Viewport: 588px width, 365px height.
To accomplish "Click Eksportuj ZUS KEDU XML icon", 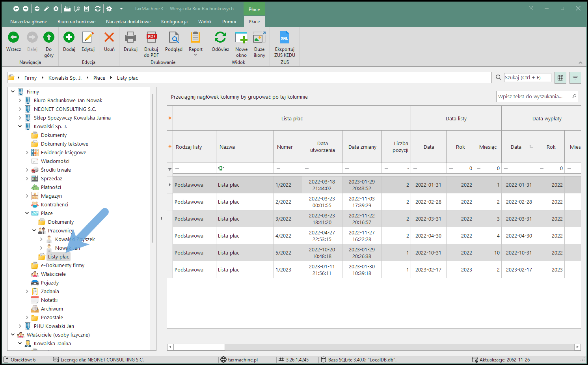I will (x=285, y=38).
